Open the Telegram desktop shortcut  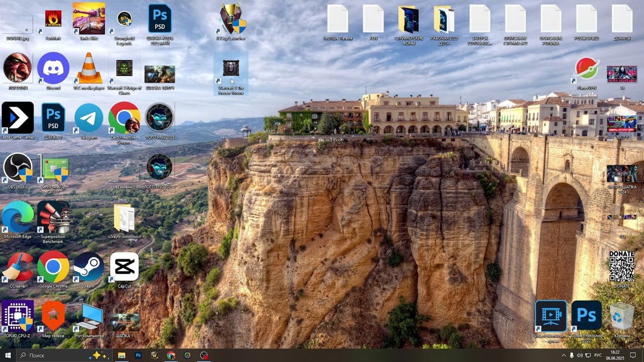(89, 121)
